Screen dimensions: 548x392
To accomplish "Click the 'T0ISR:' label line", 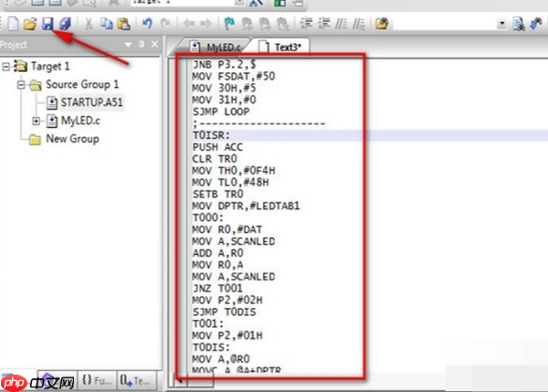I will pyautogui.click(x=211, y=135).
